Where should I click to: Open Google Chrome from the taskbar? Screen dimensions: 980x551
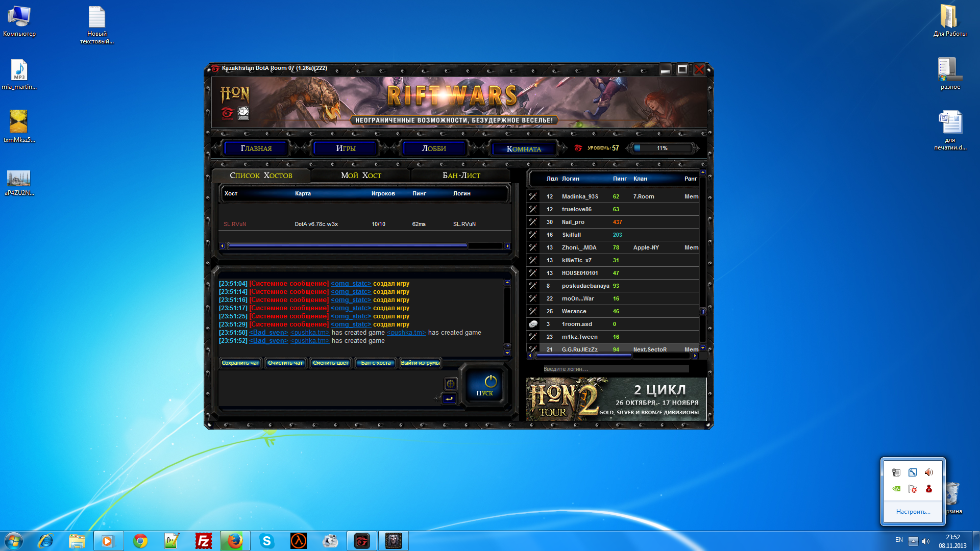tap(140, 541)
